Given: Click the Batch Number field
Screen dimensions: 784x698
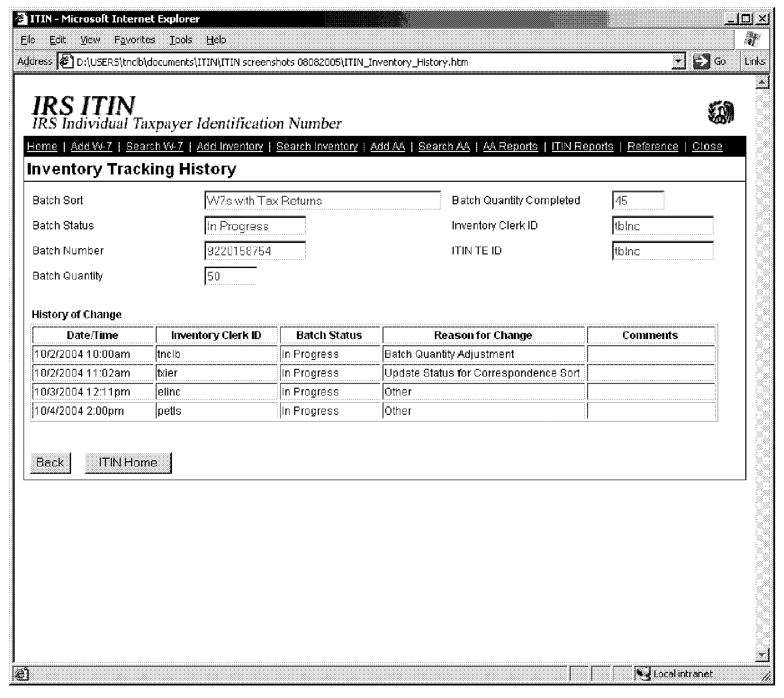Looking at the screenshot, I should point(255,251).
